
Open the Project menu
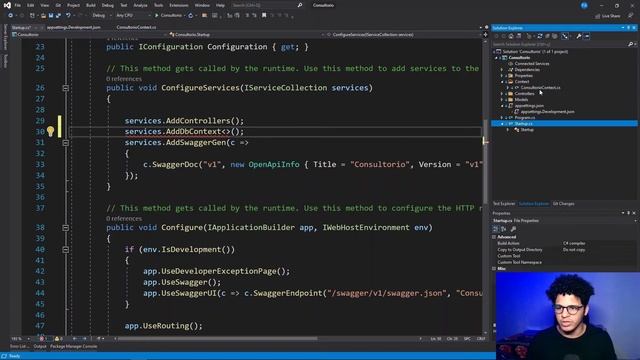click(73, 5)
